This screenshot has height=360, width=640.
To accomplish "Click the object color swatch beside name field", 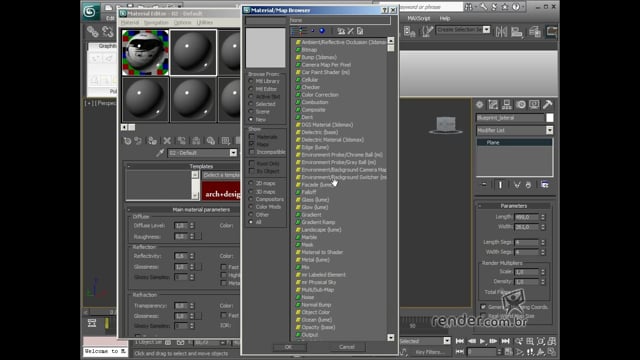I will tap(550, 118).
